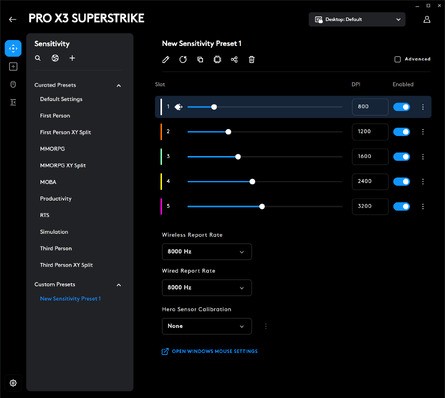Screen dimensions: 445x398
Task: Click the slot 3 DPI slider handle
Action: pos(238,157)
